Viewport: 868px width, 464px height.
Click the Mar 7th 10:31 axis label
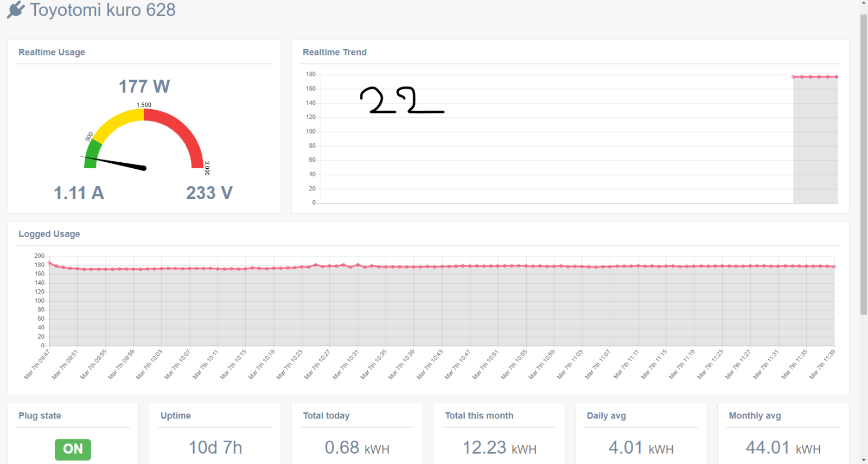point(346,364)
